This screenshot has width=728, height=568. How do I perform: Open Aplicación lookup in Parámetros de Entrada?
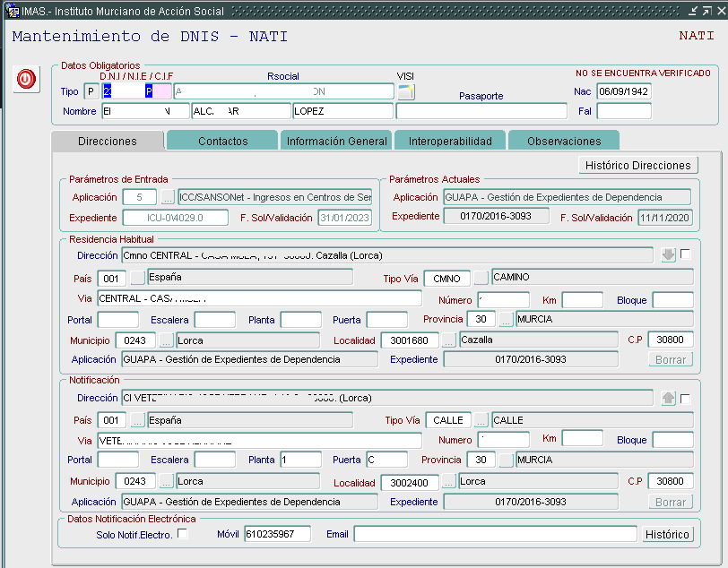pos(168,197)
